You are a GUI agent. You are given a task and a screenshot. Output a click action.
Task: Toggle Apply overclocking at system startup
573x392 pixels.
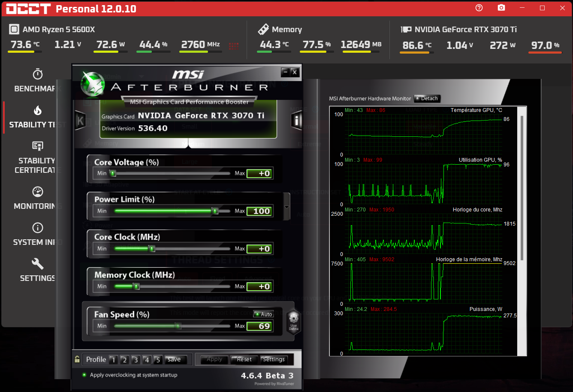tap(84, 375)
